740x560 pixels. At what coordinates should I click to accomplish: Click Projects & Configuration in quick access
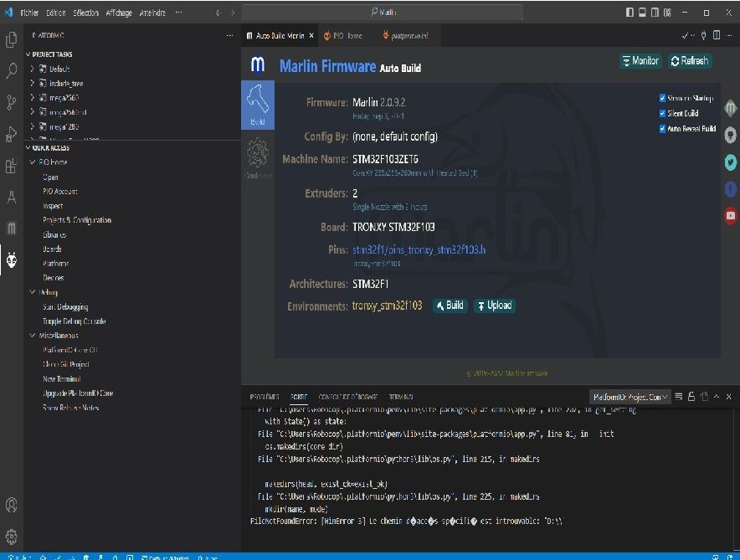tap(77, 220)
